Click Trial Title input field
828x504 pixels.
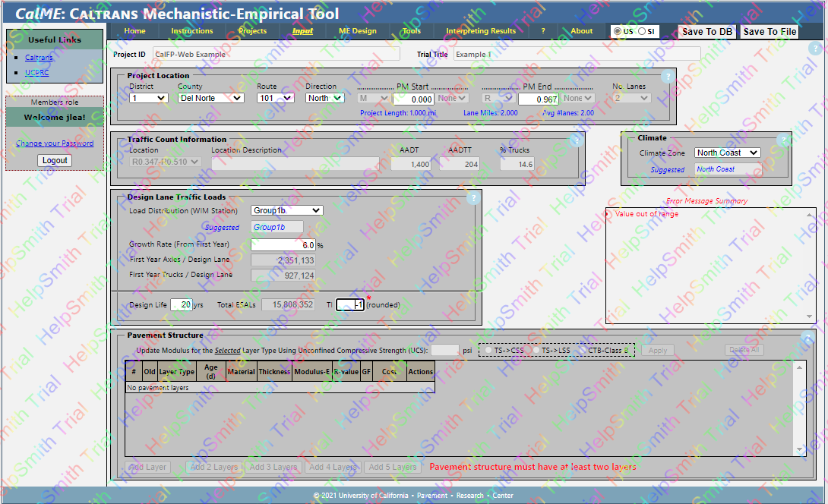(577, 55)
